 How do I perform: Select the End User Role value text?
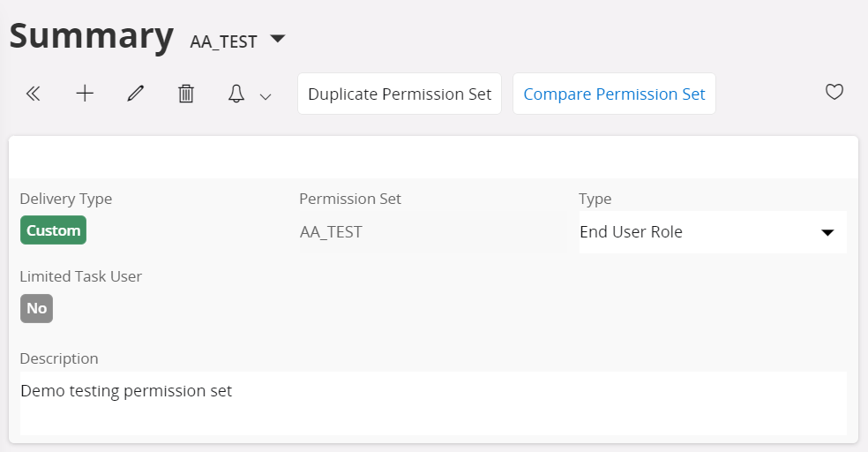(x=631, y=232)
